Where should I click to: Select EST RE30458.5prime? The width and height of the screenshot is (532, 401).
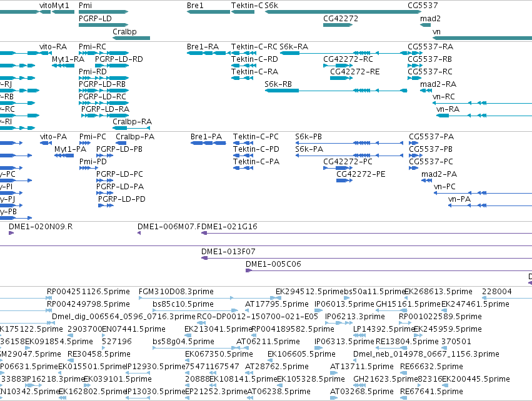[99, 354]
